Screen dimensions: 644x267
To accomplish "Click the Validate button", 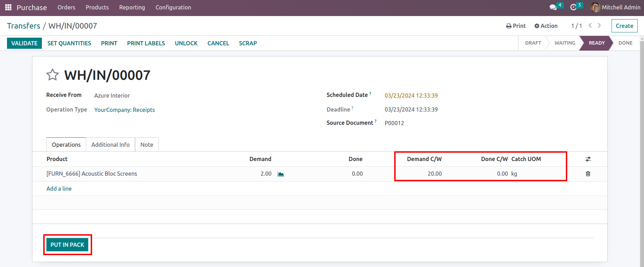I will coord(24,43).
